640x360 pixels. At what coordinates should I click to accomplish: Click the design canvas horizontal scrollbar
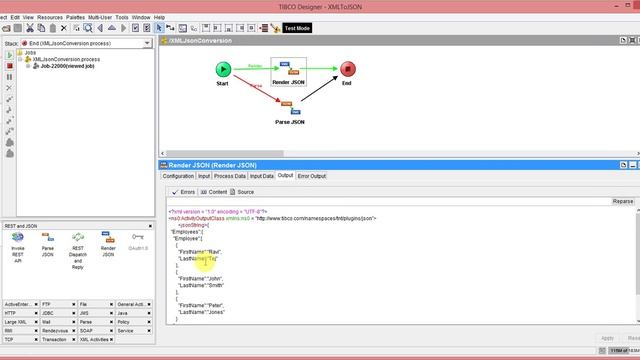coord(224,153)
